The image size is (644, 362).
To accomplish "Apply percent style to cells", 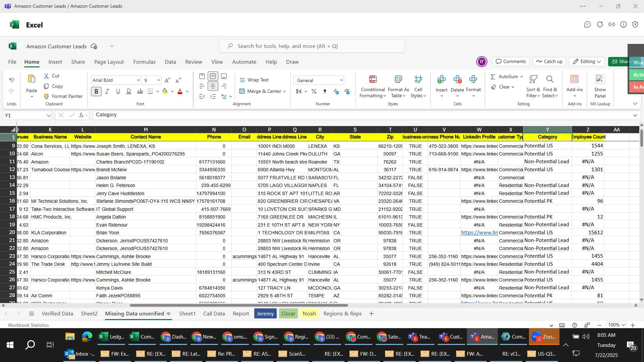I will pos(314,91).
